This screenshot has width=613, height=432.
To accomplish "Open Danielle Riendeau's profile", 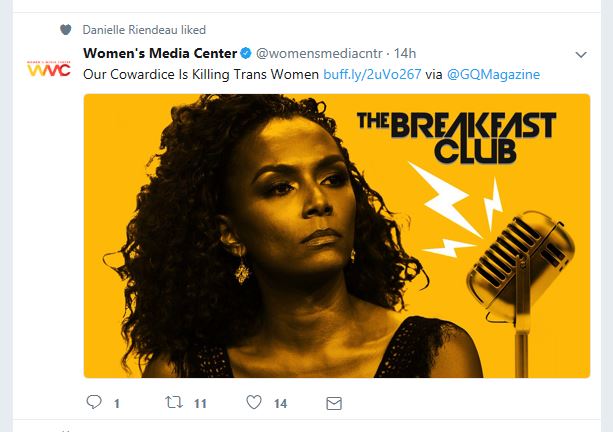I will point(130,30).
